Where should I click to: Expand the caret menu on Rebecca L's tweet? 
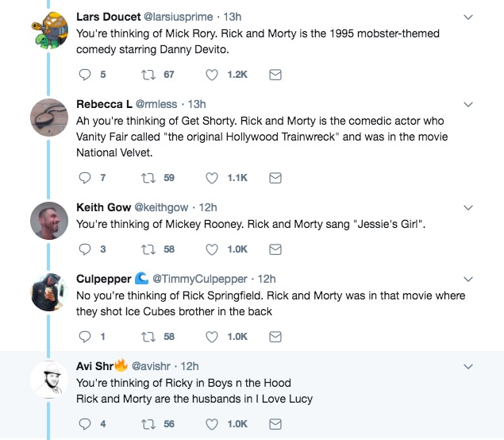[x=468, y=104]
